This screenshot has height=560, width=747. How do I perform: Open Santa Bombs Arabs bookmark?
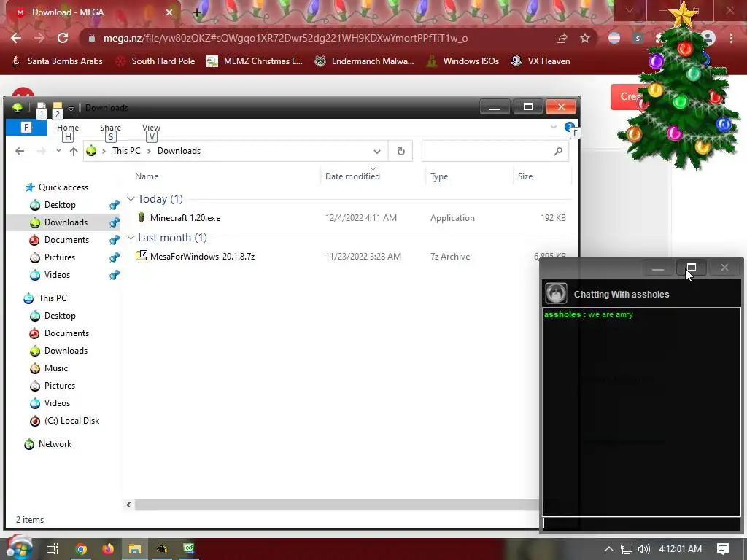coord(57,61)
